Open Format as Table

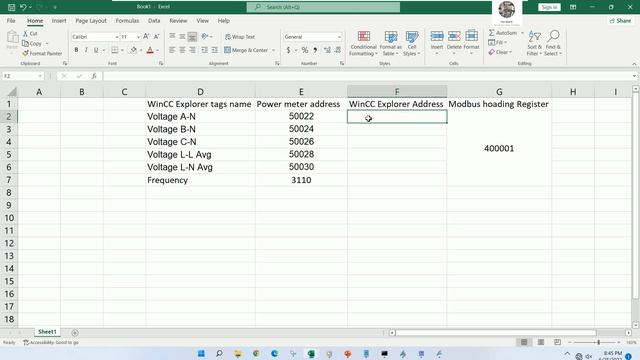coord(391,43)
